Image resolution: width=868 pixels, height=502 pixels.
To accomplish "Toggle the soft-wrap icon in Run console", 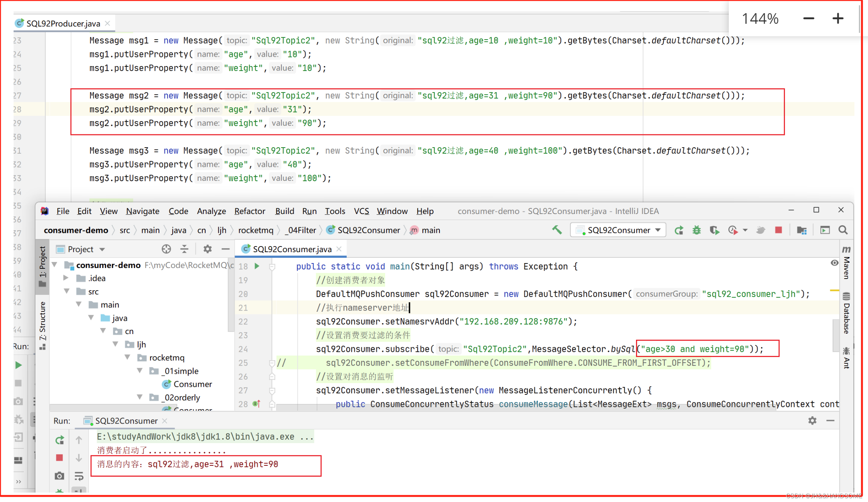I will (x=79, y=476).
